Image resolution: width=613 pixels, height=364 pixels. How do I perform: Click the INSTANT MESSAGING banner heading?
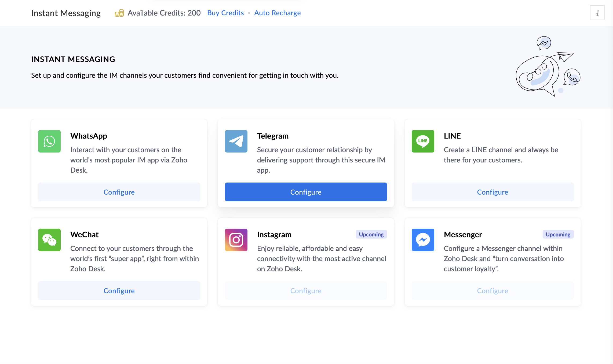click(73, 59)
